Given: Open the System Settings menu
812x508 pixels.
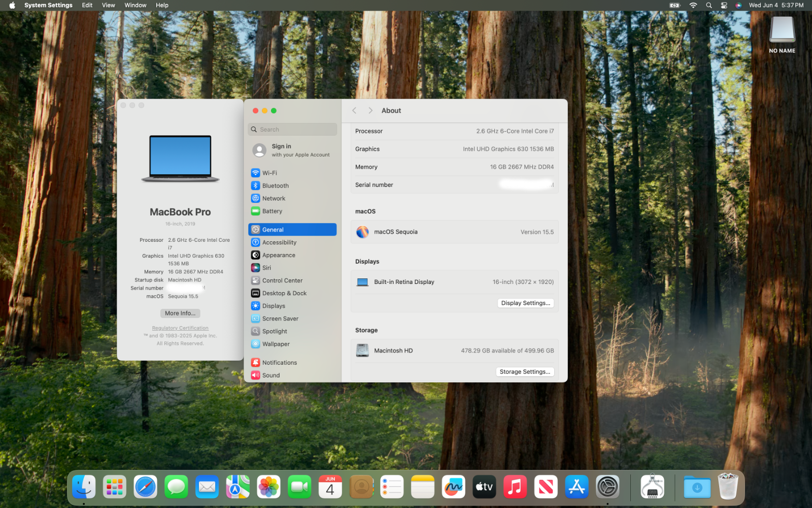Looking at the screenshot, I should (x=48, y=5).
